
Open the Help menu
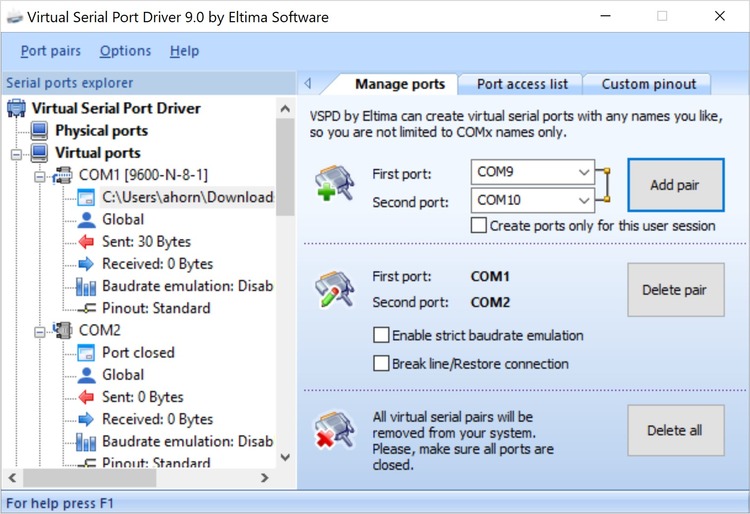[184, 51]
